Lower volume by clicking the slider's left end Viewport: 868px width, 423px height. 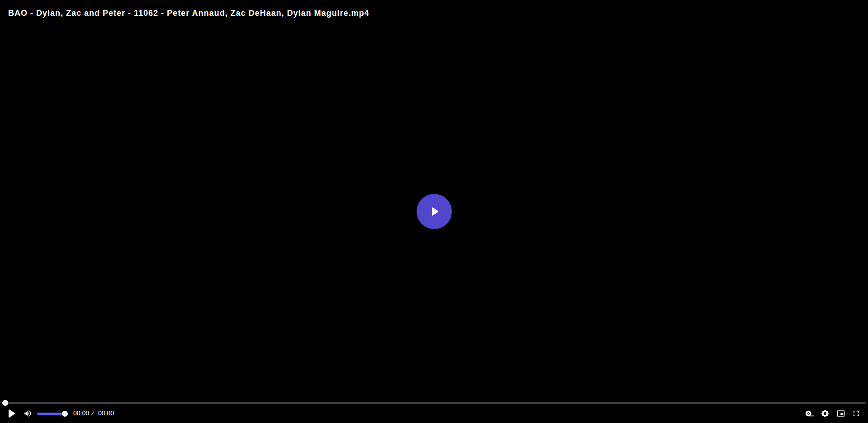[x=38, y=414]
